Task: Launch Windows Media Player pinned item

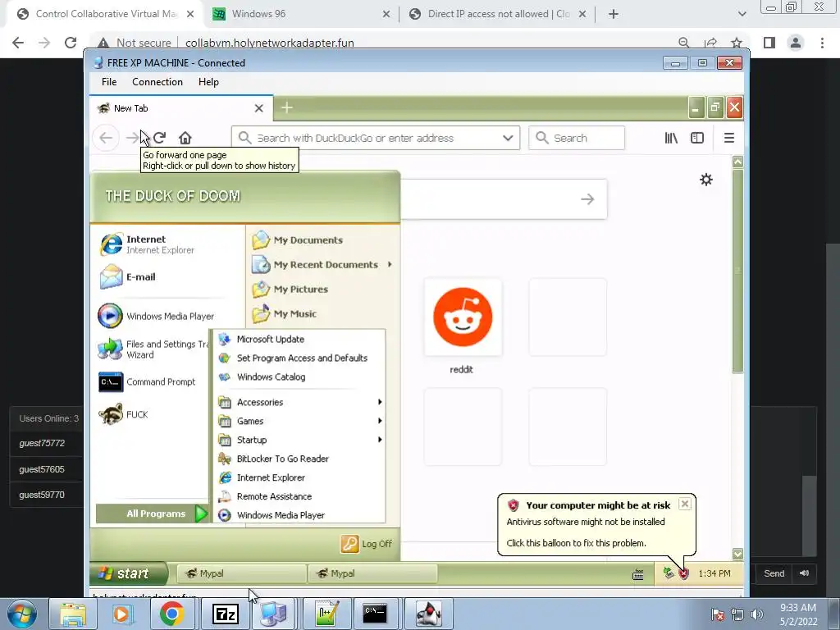Action: click(x=156, y=316)
